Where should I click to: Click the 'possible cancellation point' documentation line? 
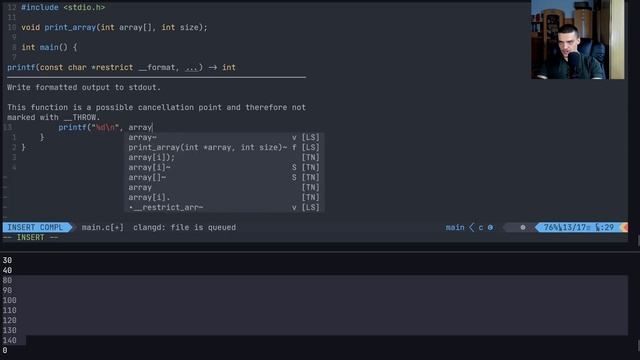coord(156,107)
